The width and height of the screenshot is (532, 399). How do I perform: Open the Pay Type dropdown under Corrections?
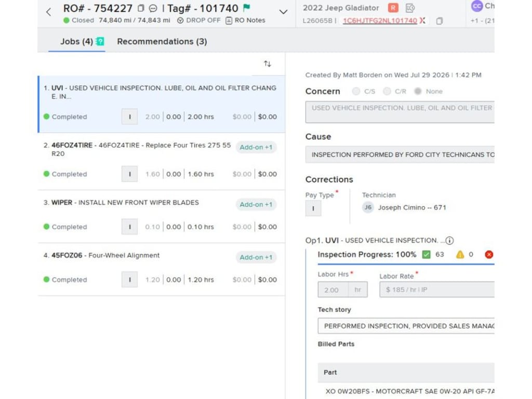[313, 208]
